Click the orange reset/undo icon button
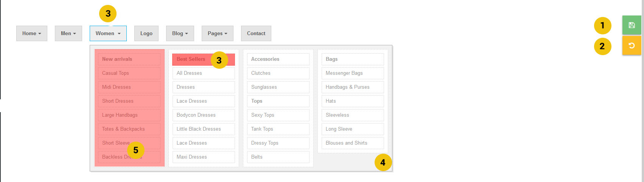 click(632, 46)
